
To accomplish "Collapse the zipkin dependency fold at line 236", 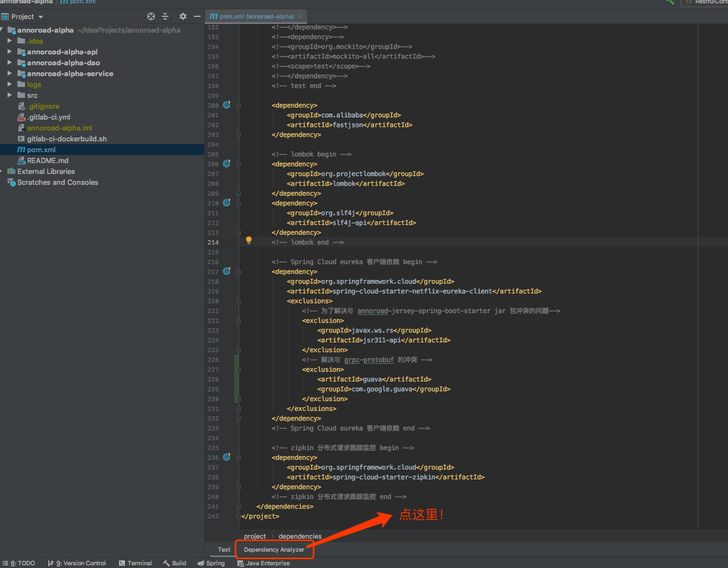I will [239, 458].
